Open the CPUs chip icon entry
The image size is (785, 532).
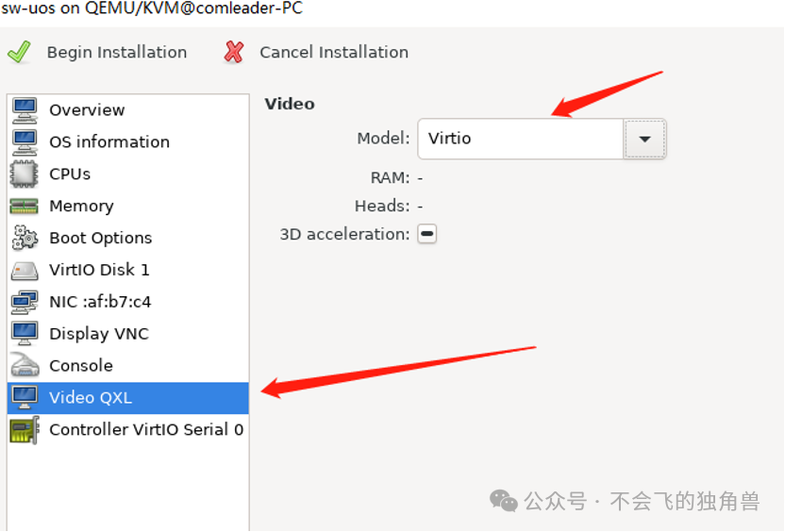click(x=24, y=175)
